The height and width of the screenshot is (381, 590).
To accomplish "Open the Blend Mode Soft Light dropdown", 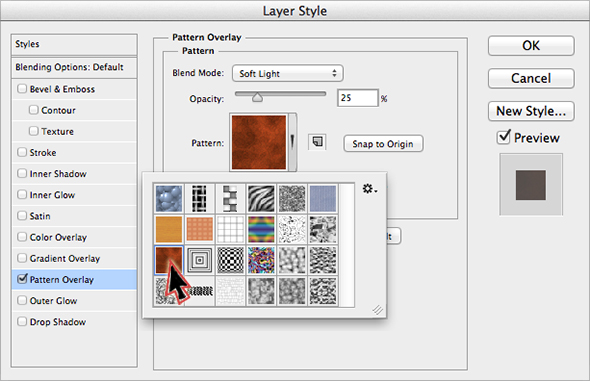I will pos(287,73).
